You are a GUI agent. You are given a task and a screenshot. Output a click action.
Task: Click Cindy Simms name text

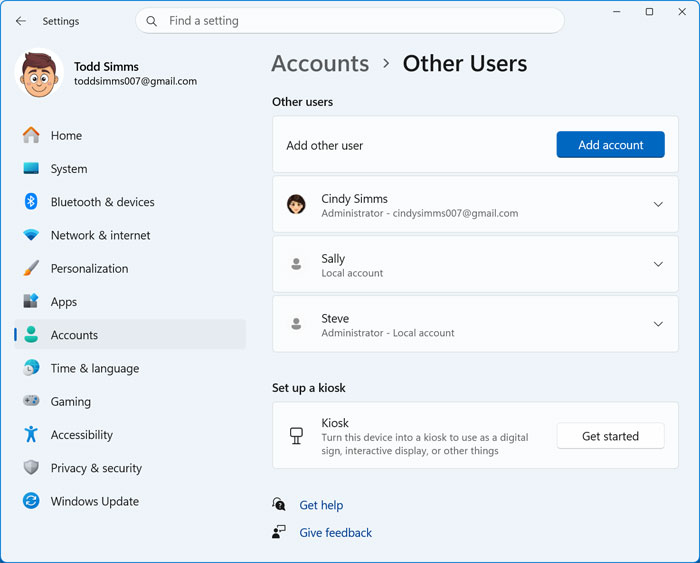tap(354, 199)
